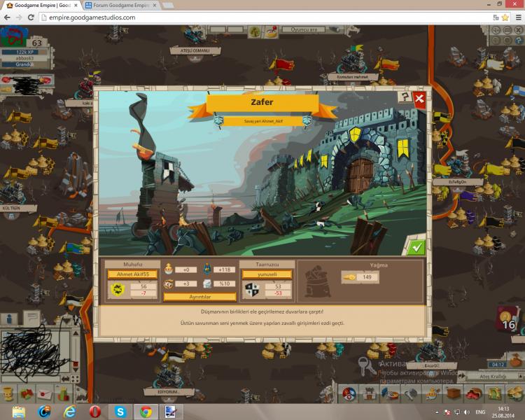Open File Explorer from the taskbar
The image size is (525, 420).
pos(19,412)
